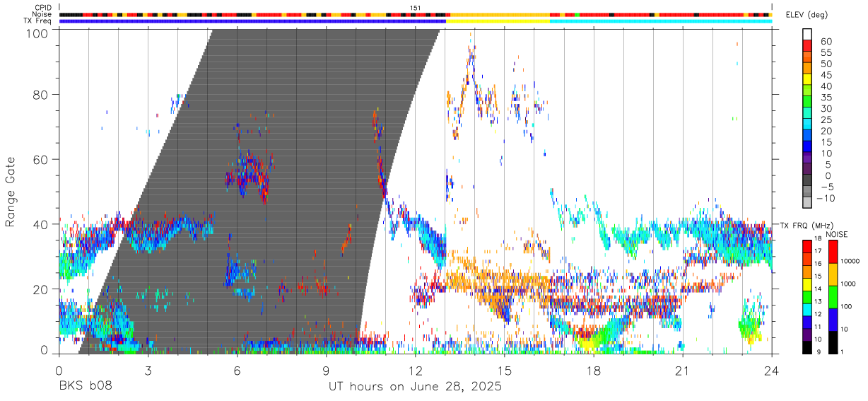
Task: Click Range Gate axis tick 40
Action: pyautogui.click(x=42, y=225)
